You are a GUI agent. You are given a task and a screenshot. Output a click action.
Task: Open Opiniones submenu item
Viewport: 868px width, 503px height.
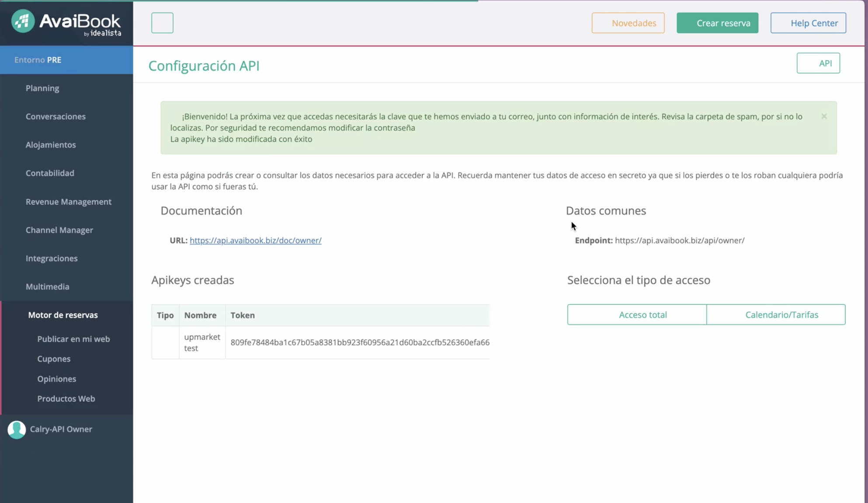(x=57, y=379)
